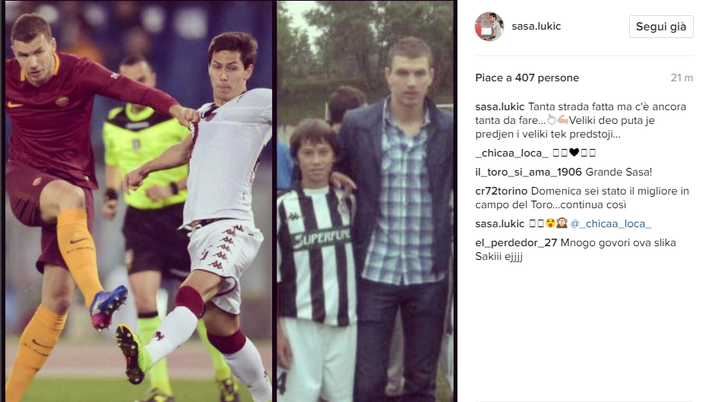
Task: Click sasa.lukic username in reply comment
Action: pos(499,223)
